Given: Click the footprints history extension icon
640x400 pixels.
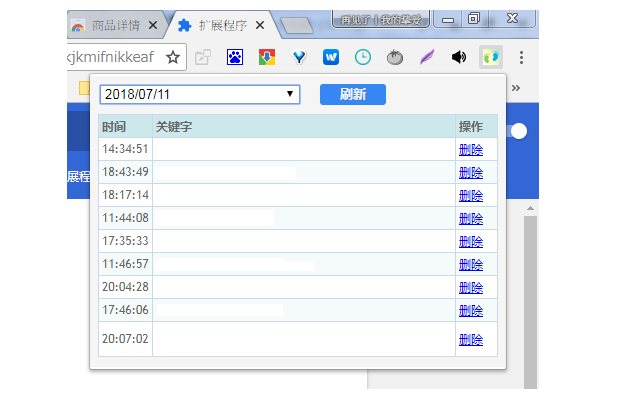Looking at the screenshot, I should 491,58.
